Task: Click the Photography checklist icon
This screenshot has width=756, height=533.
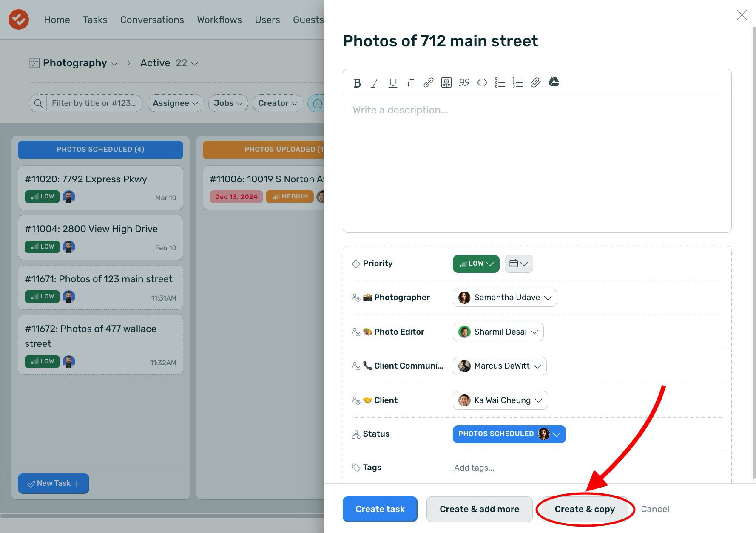Action: (x=34, y=63)
